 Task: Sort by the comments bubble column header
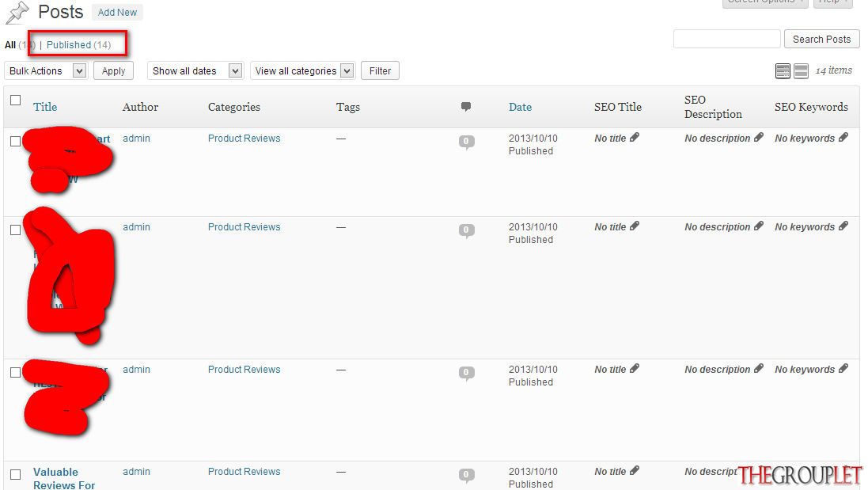(x=466, y=106)
